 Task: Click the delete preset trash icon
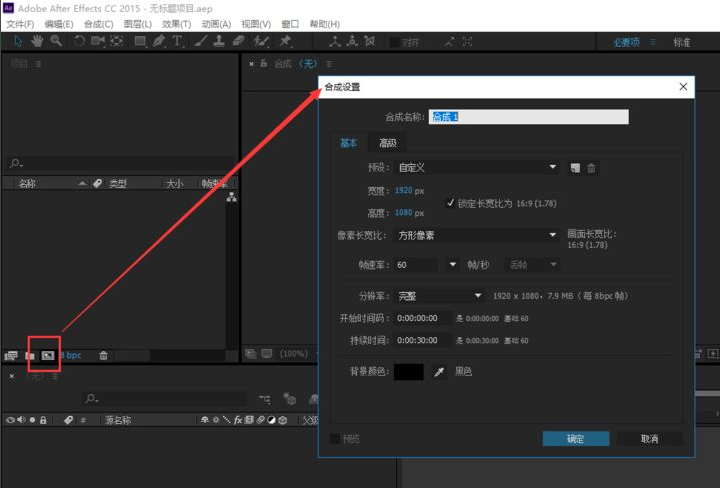coord(591,168)
